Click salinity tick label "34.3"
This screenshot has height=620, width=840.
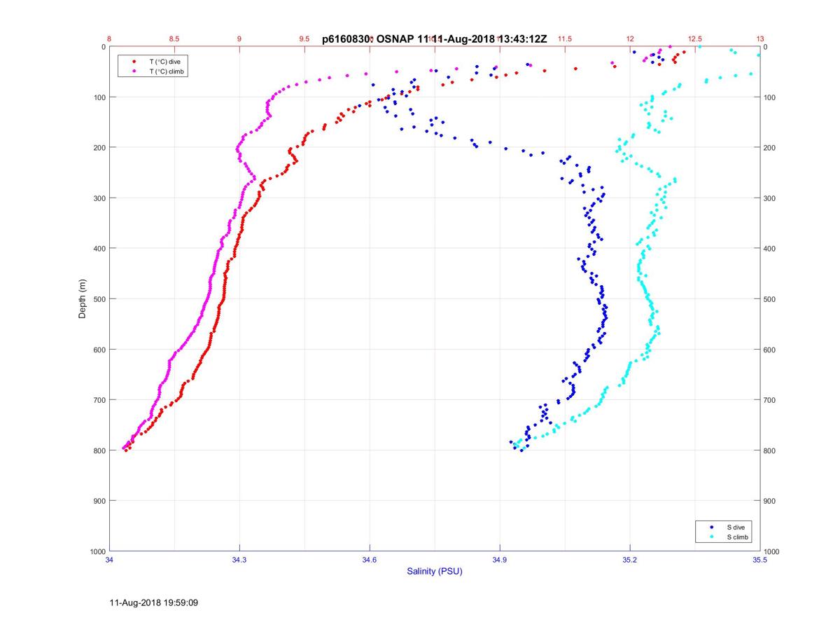click(239, 560)
